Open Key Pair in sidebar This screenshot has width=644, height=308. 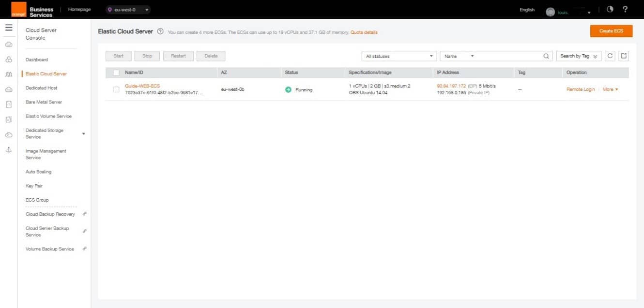[34, 186]
